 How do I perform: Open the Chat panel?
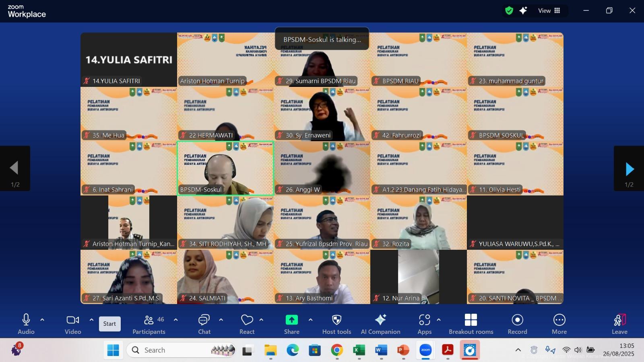click(204, 324)
